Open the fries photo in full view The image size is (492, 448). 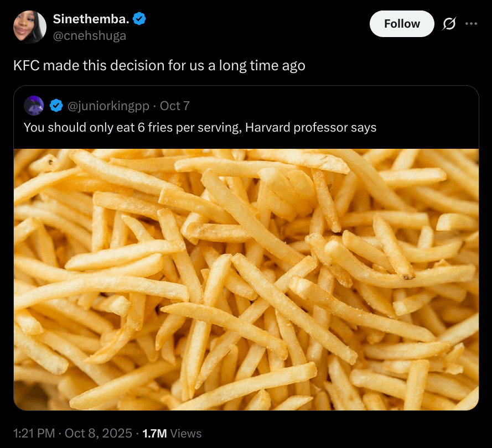(x=246, y=279)
